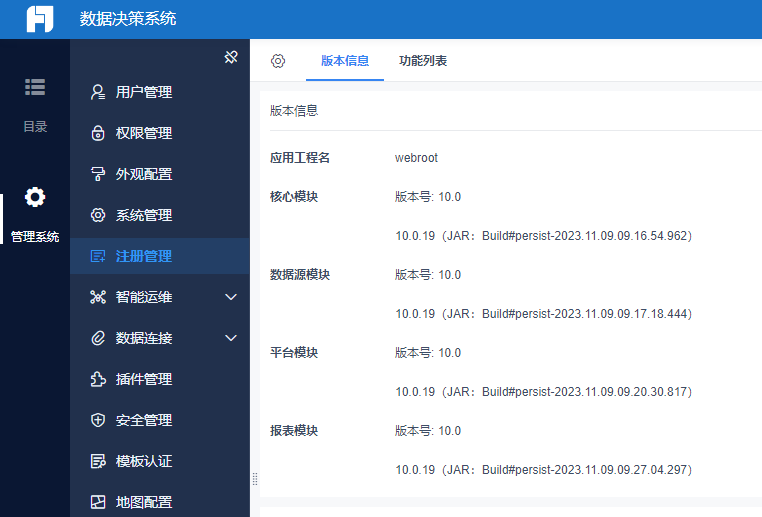This screenshot has width=762, height=517.
Task: Click the certificate icon beside 模板认证
Action: point(98,461)
